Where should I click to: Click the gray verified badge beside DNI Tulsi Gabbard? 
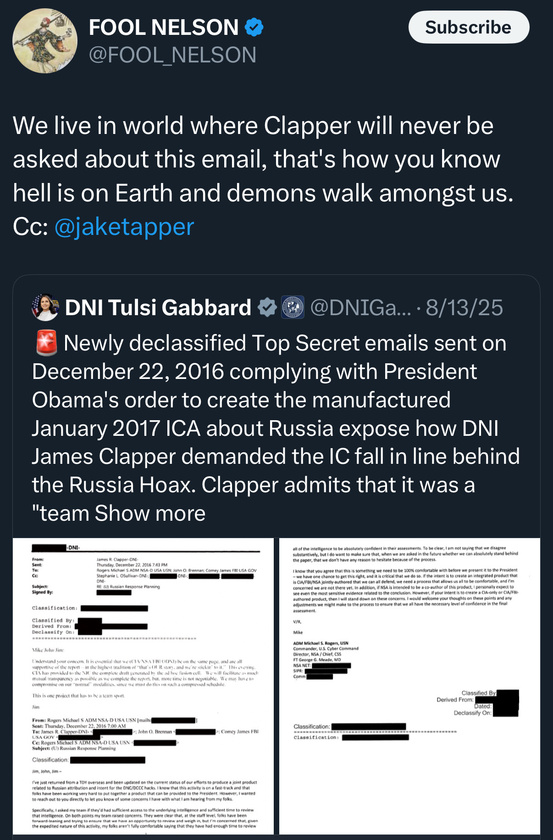[x=267, y=308]
